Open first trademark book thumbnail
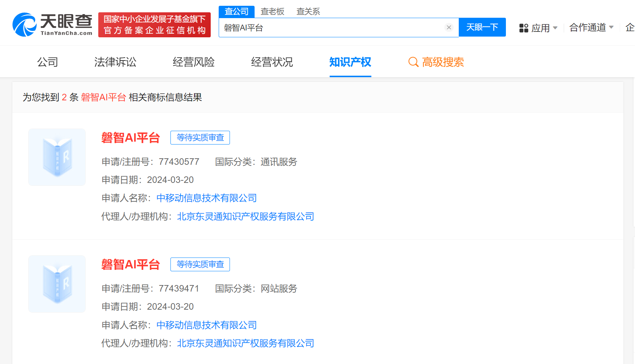This screenshot has width=635, height=364. tap(57, 157)
